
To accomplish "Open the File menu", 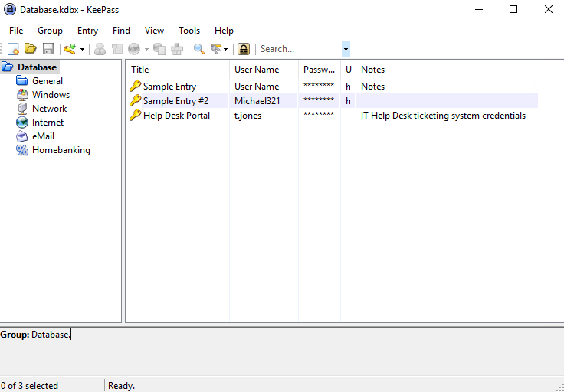I will 16,31.
